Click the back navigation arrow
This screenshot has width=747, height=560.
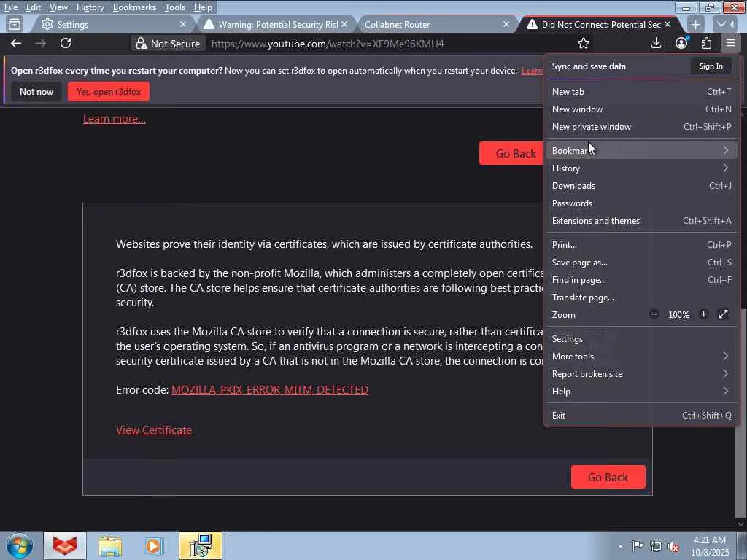point(16,43)
